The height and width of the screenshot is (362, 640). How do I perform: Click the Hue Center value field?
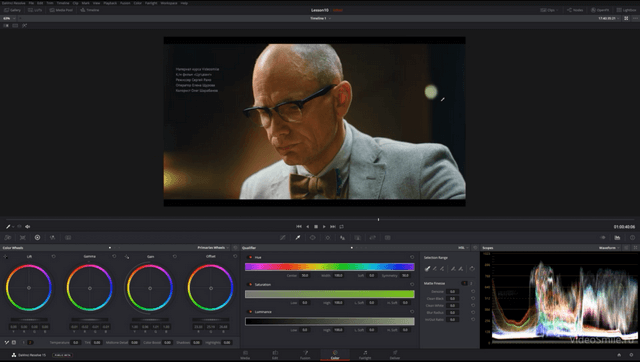click(305, 275)
